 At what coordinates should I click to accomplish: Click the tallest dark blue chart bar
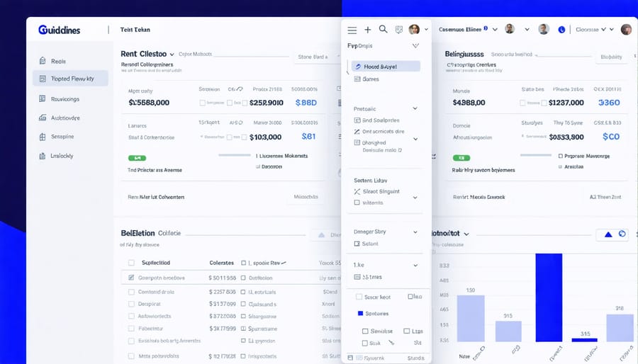click(x=549, y=297)
